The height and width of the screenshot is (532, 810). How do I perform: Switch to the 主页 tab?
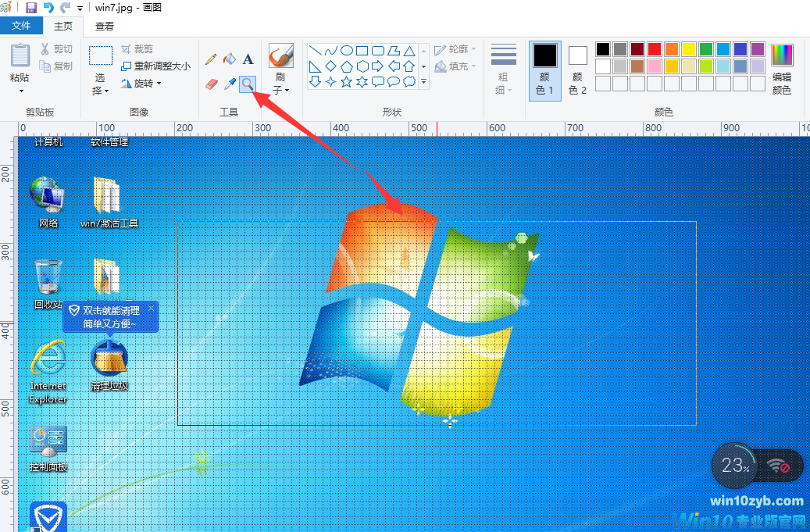coord(63,26)
